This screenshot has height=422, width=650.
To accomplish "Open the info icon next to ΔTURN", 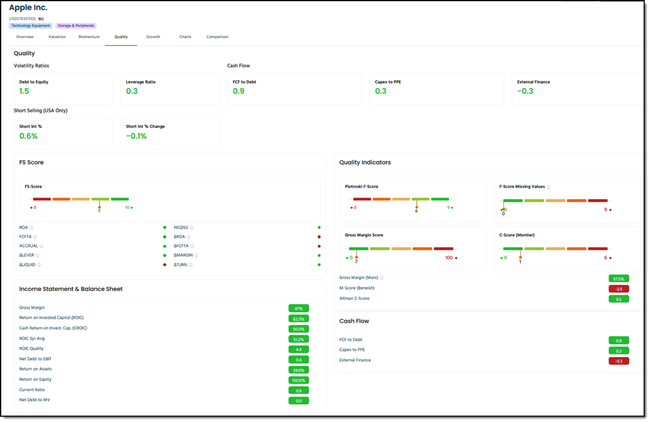I will click(x=191, y=265).
